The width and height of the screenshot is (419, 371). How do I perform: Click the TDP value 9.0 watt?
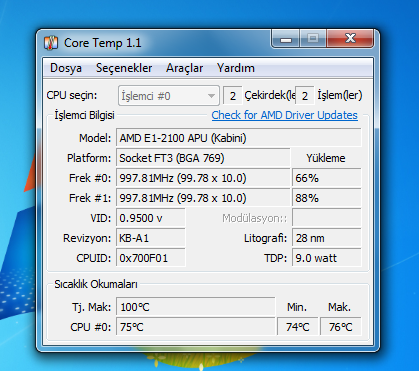click(327, 258)
